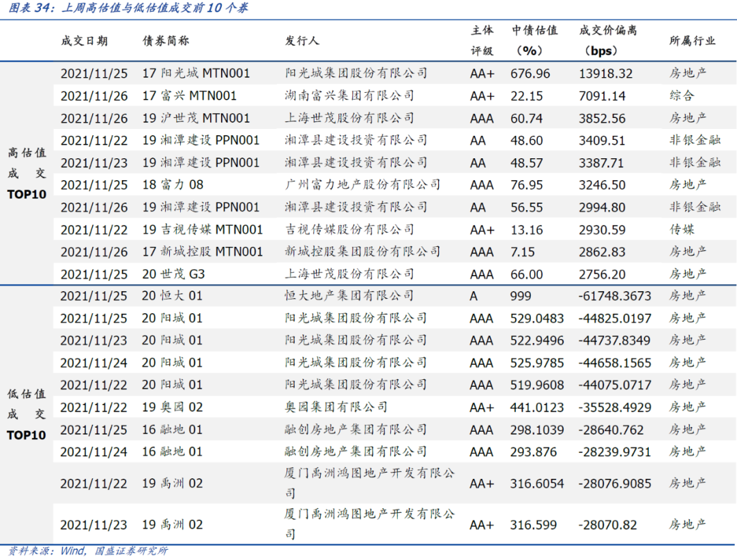Click deviation value 2756.20
737x560 pixels.
602,274
